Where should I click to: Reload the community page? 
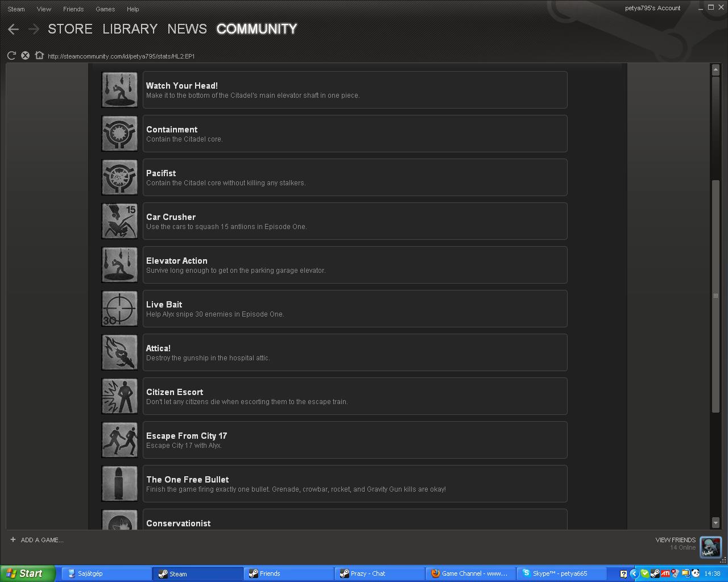coord(11,55)
